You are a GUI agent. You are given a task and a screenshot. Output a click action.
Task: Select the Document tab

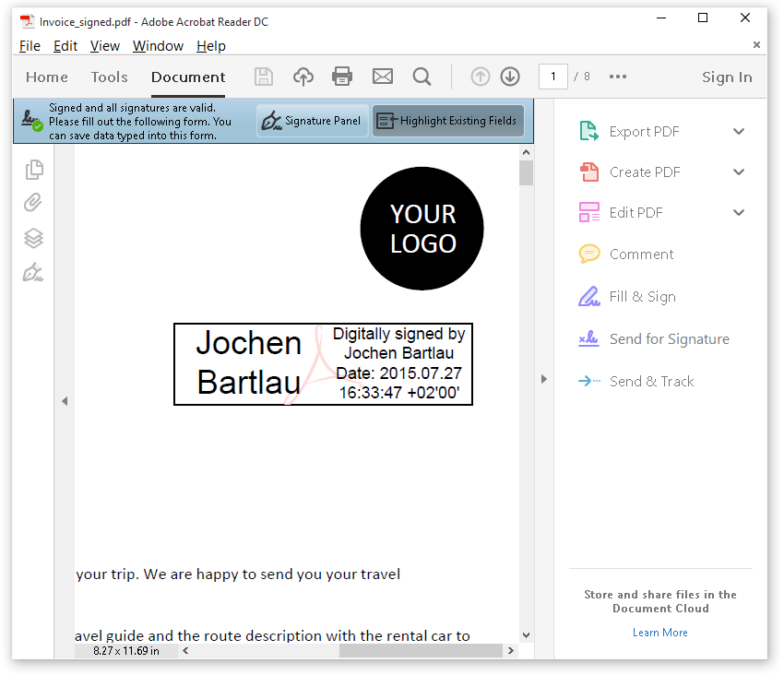(188, 77)
